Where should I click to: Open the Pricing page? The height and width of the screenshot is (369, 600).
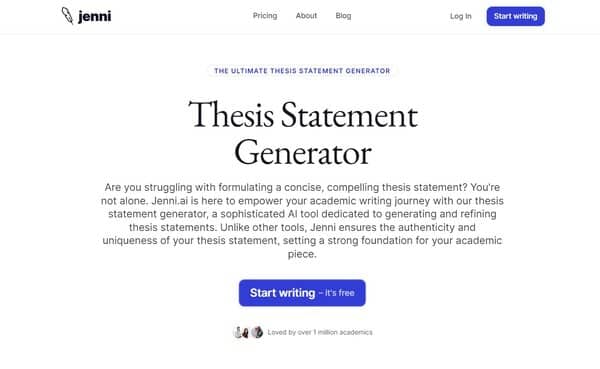265,16
